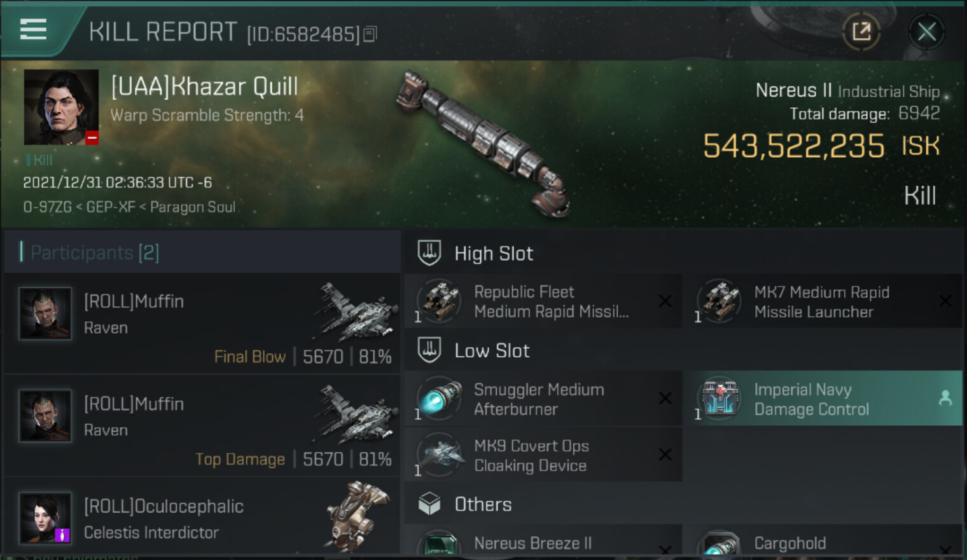
Task: Select the Smuggler Medium Afterburner icon
Action: [440, 399]
